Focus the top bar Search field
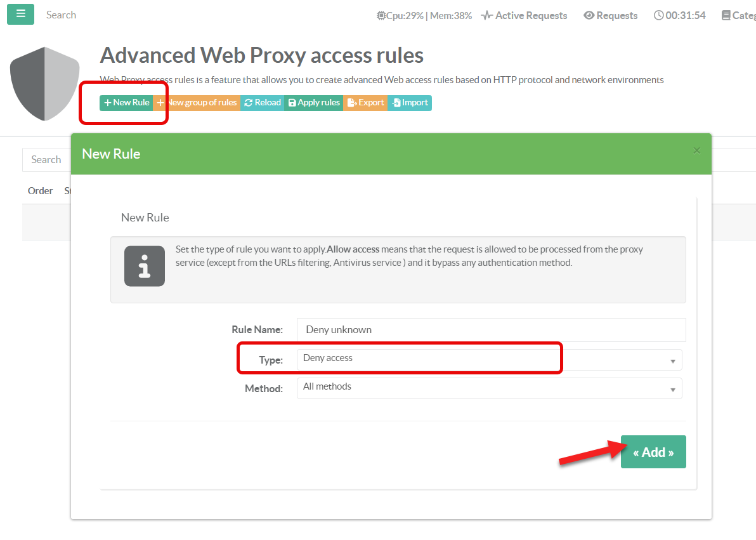This screenshot has height=540, width=756. (x=61, y=15)
